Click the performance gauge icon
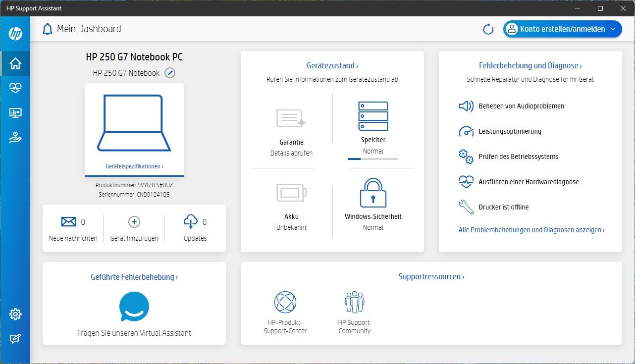 (x=466, y=131)
